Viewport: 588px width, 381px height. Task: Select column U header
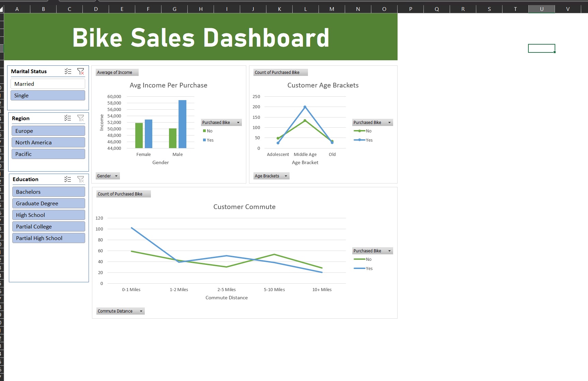point(541,9)
